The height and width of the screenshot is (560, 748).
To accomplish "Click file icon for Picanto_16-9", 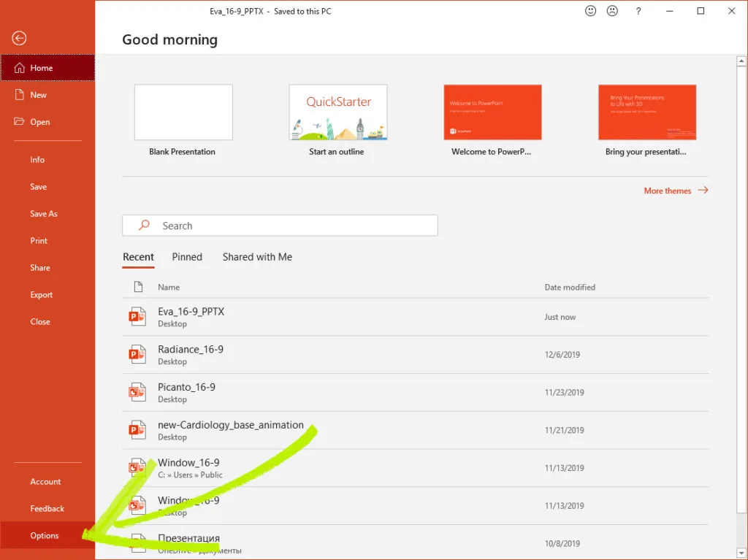I will tap(137, 392).
